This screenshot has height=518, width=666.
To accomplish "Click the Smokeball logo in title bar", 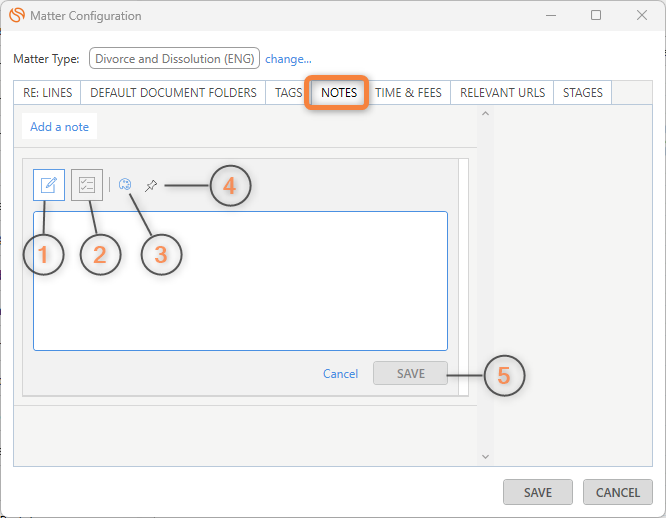I will 16,16.
